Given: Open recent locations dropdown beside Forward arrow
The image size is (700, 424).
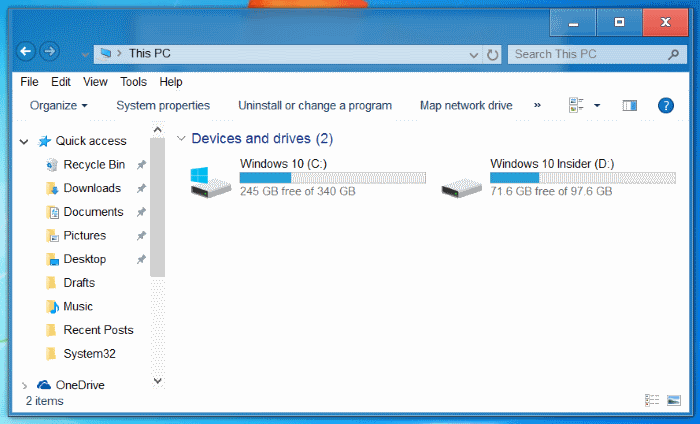Looking at the screenshot, I should click(x=84, y=55).
